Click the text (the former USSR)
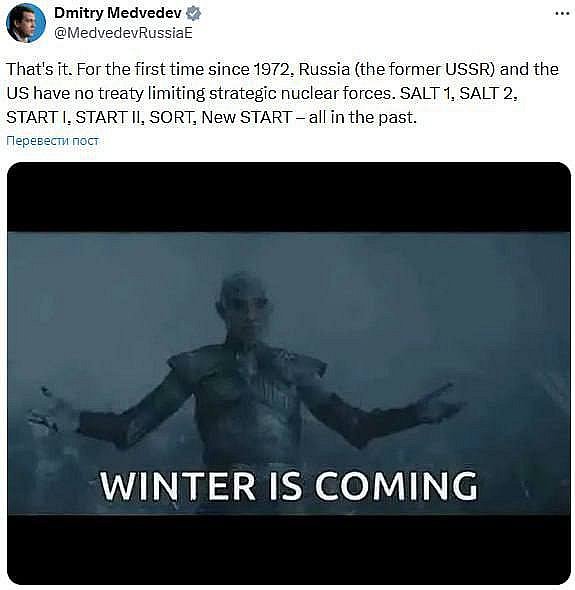 [x=424, y=70]
